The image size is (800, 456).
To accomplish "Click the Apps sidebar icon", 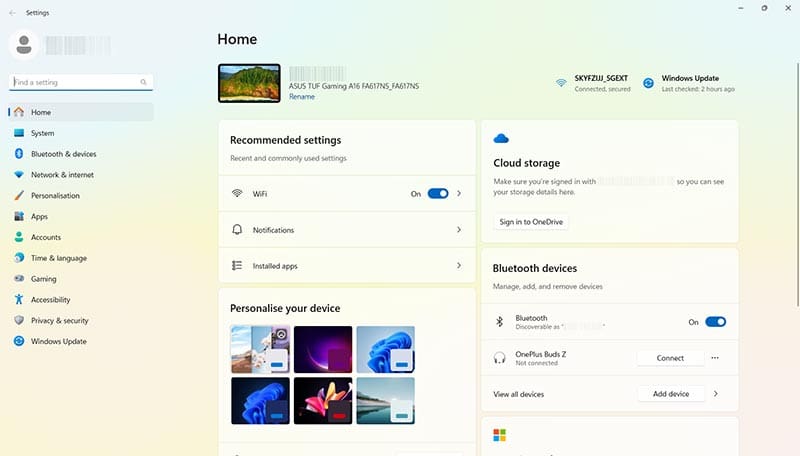I will 19,216.
